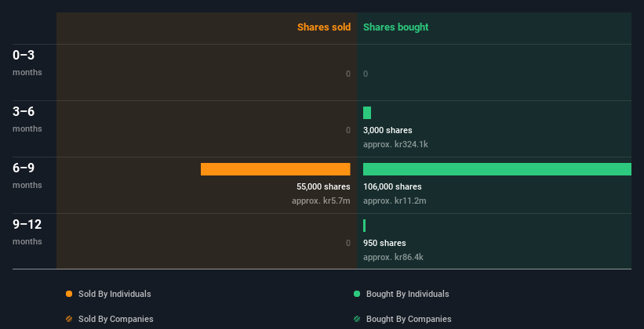Click the Shares bought column header
The image size is (644, 329).
coord(395,27)
